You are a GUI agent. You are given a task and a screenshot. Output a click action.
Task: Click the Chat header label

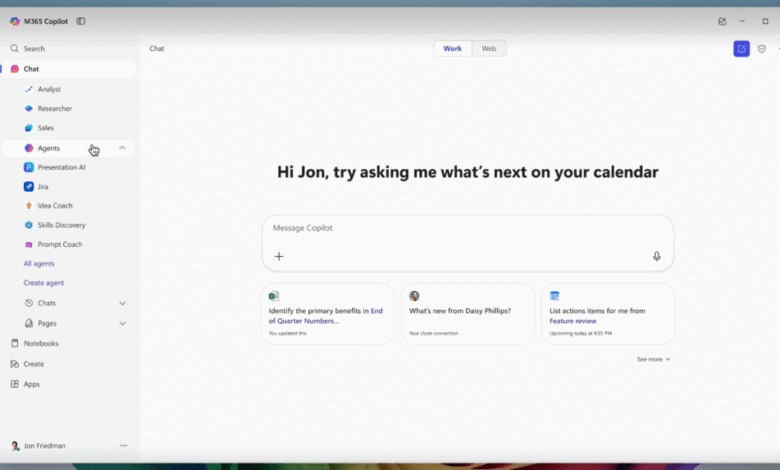coord(157,48)
